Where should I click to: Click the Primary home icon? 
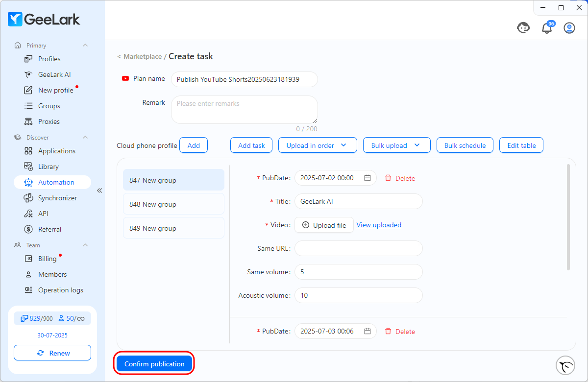[x=18, y=45]
